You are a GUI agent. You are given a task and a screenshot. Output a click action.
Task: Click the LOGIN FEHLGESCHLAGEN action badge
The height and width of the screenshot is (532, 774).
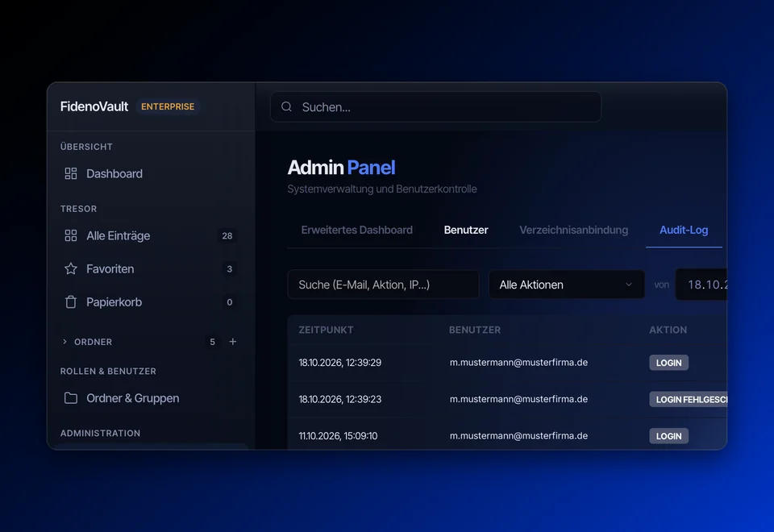pyautogui.click(x=688, y=399)
